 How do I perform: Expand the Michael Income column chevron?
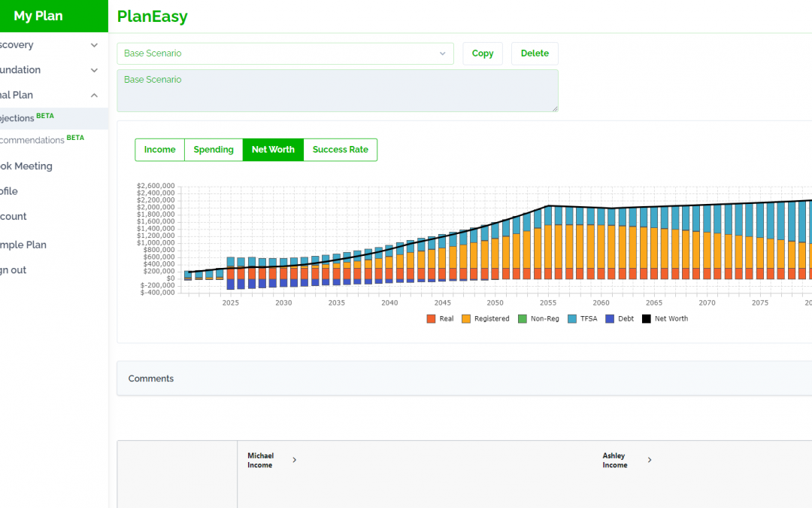(x=294, y=461)
